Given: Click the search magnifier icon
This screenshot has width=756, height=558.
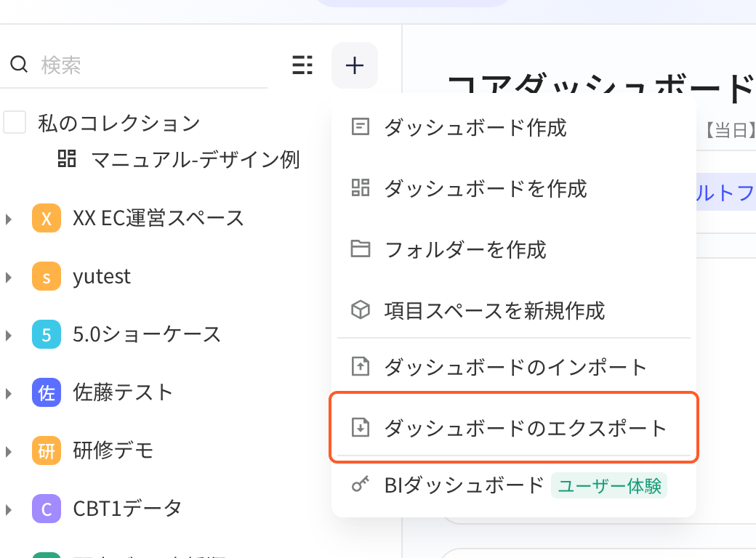Looking at the screenshot, I should pos(19,64).
